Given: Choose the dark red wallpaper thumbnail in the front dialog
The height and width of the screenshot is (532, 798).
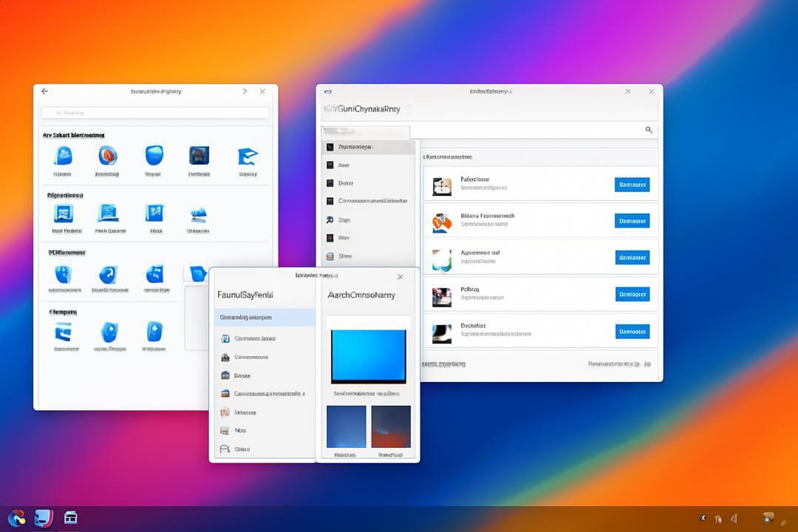Looking at the screenshot, I should (391, 426).
